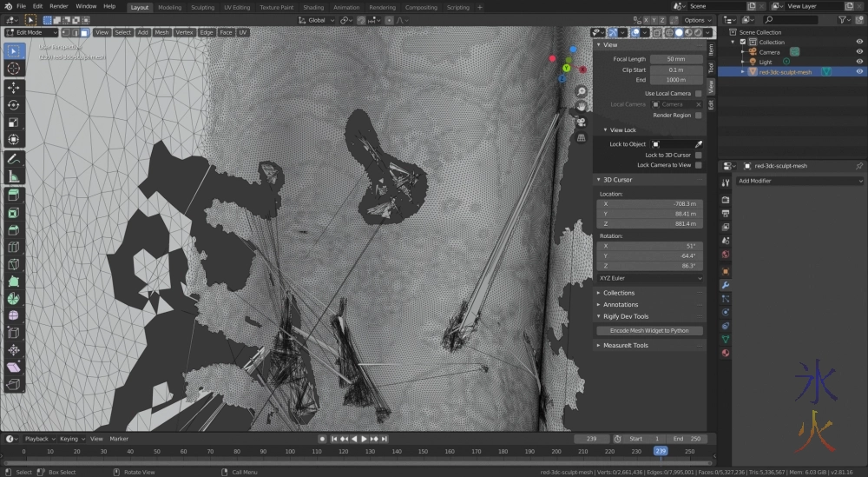Open the Modifiers wrench properties tab
This screenshot has width=868, height=477.
[x=726, y=285]
